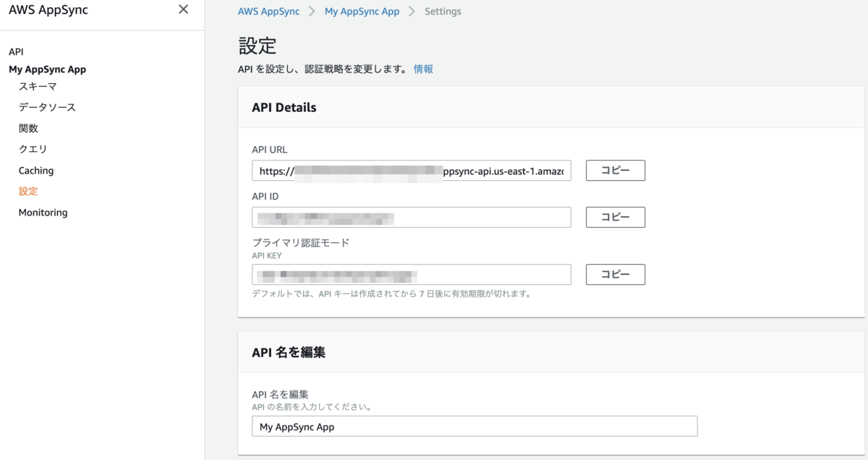Click the API key 7 日 expiry note
Image resolution: width=868 pixels, height=460 pixels.
click(x=391, y=294)
